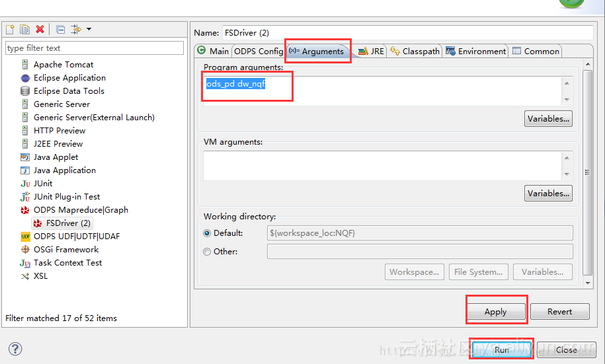The width and height of the screenshot is (605, 364).
Task: Select the OSGi Framework label
Action: point(66,250)
